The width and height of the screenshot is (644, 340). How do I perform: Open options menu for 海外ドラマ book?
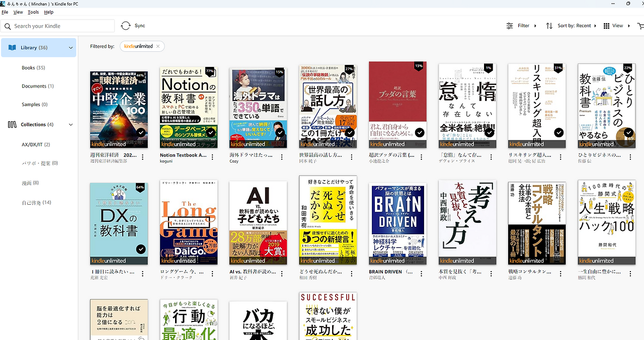click(282, 157)
